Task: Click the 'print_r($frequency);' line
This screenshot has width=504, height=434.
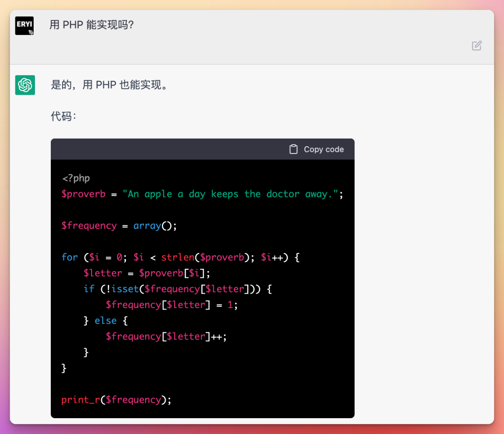Action: [x=116, y=400]
